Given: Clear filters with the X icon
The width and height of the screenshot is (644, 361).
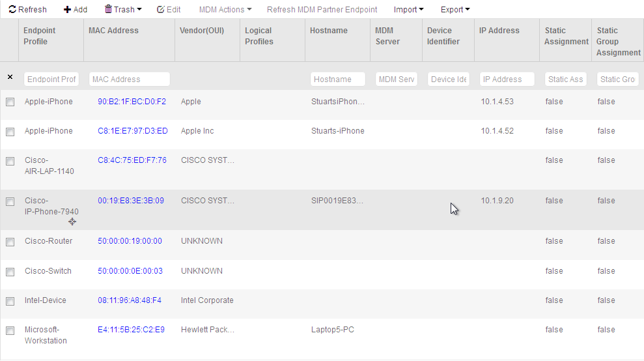Looking at the screenshot, I should tap(10, 77).
